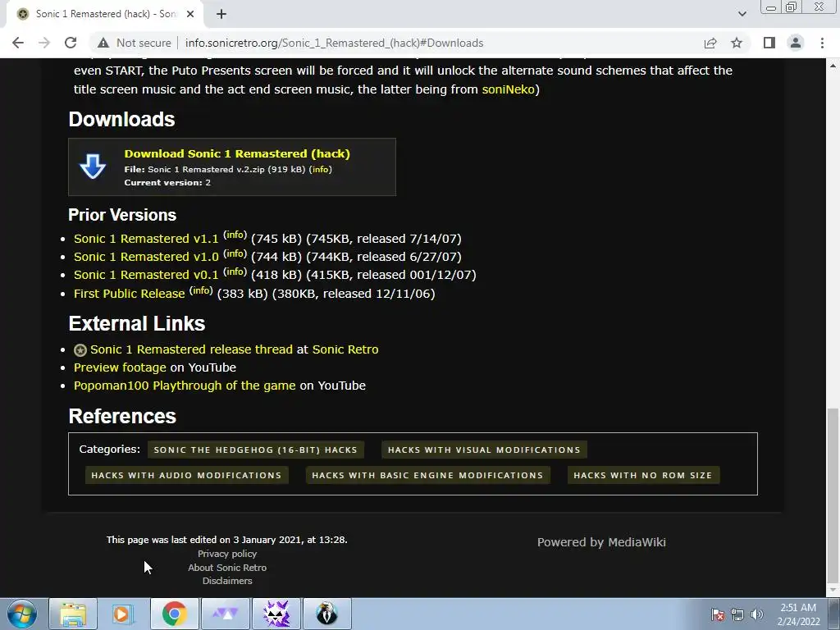The width and height of the screenshot is (840, 630).
Task: Click the scrollbar down arrow
Action: pyautogui.click(x=833, y=590)
